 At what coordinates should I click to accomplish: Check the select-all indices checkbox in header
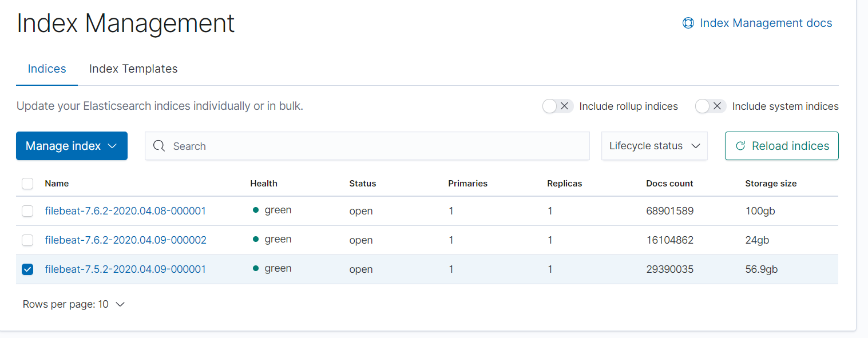(27, 184)
